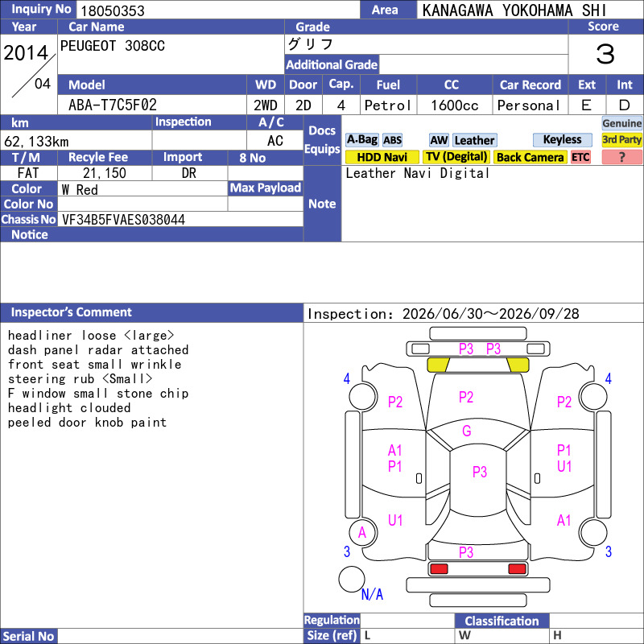The height and width of the screenshot is (644, 644).
Task: Select the AW equipment badge
Action: tap(439, 140)
